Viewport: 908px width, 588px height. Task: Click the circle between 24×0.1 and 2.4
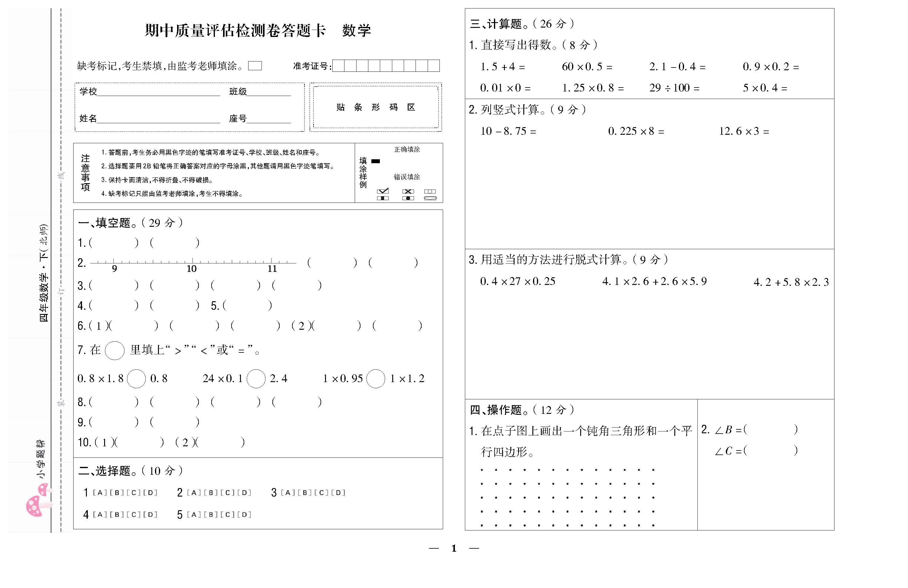click(x=256, y=379)
